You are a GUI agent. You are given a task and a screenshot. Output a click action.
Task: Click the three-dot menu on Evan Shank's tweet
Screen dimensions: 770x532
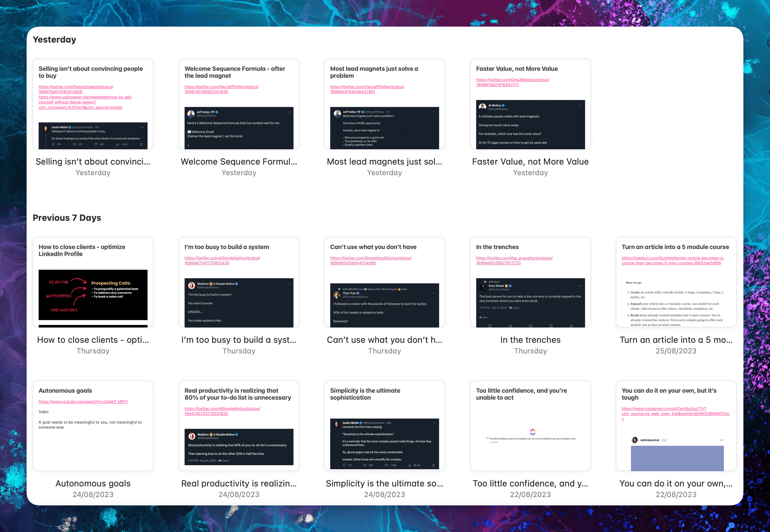(580, 286)
